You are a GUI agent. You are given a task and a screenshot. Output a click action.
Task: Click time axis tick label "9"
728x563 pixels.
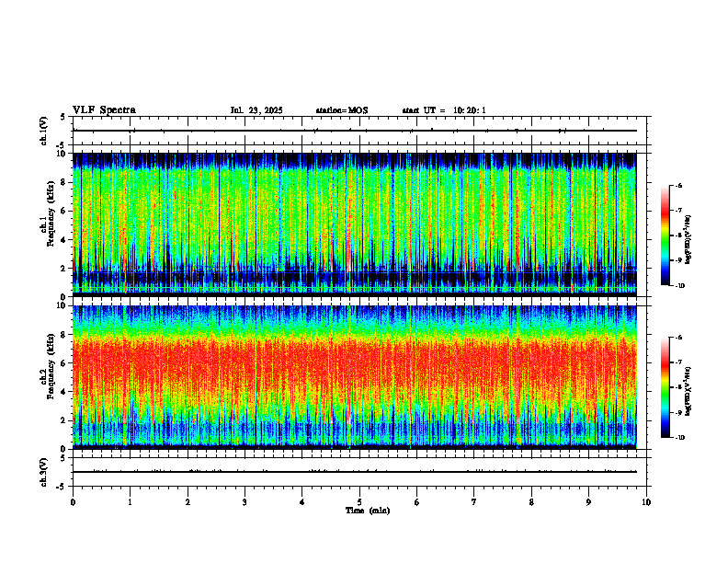pyautogui.click(x=588, y=502)
